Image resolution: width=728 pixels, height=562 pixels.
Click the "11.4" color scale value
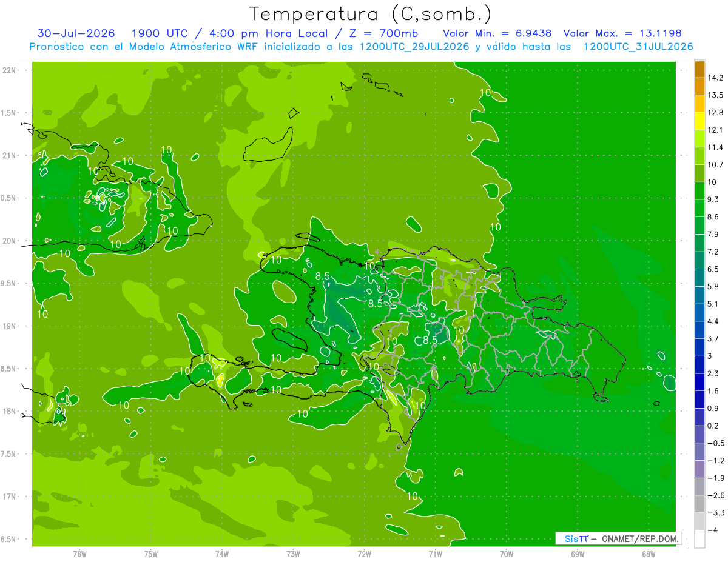click(716, 147)
